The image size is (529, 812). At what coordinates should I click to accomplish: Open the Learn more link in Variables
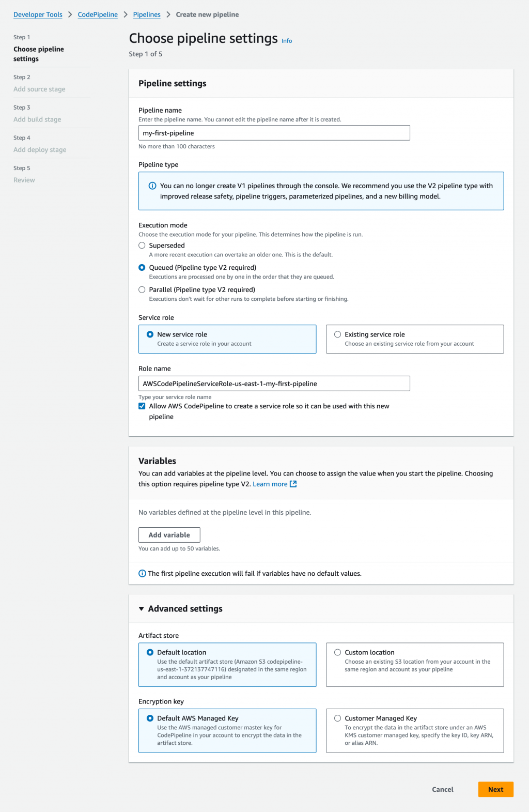point(270,484)
